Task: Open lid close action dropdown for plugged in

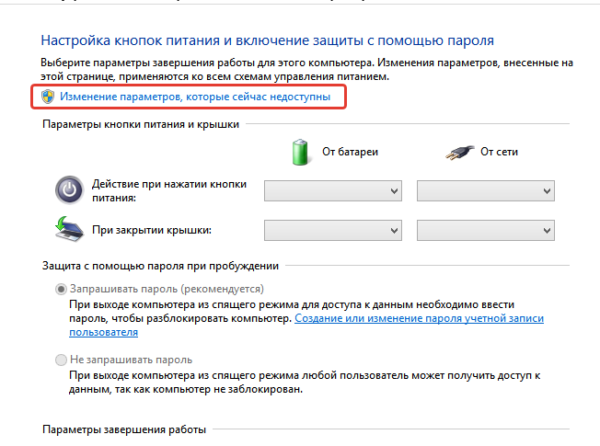Action: click(x=486, y=230)
